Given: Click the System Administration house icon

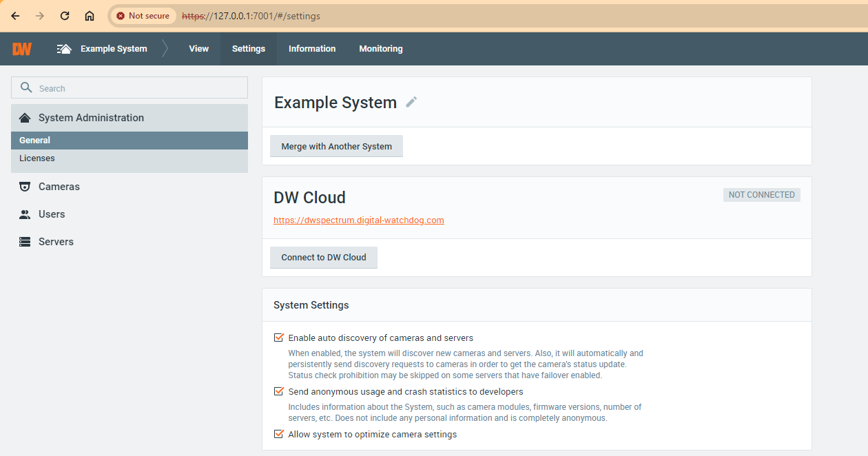Looking at the screenshot, I should coord(25,118).
